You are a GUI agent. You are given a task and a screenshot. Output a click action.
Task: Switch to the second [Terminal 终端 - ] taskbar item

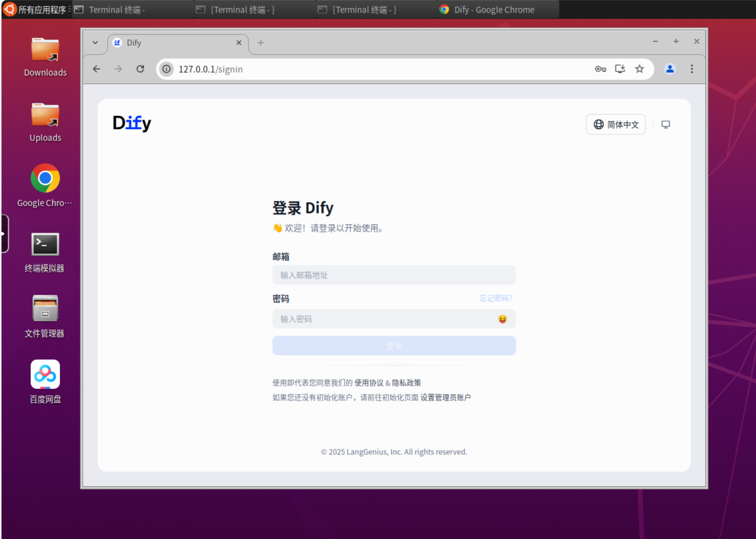pyautogui.click(x=376, y=10)
